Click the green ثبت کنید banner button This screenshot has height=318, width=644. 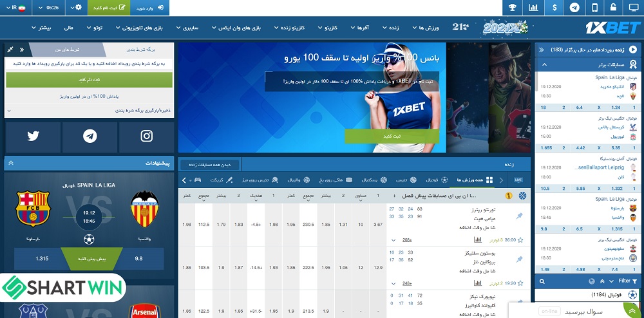(392, 136)
